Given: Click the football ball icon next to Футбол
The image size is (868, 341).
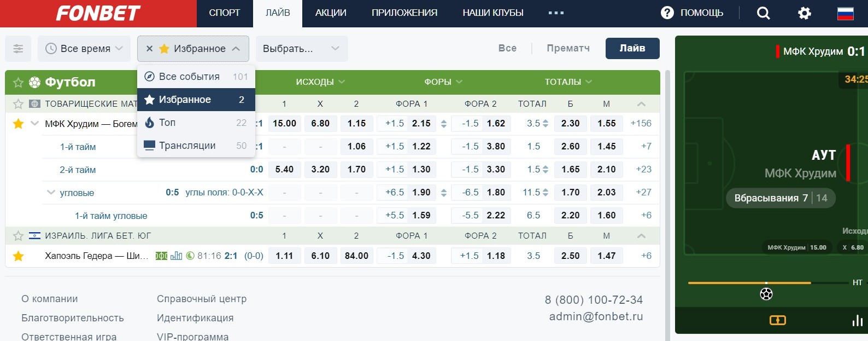Looking at the screenshot, I should coord(34,82).
